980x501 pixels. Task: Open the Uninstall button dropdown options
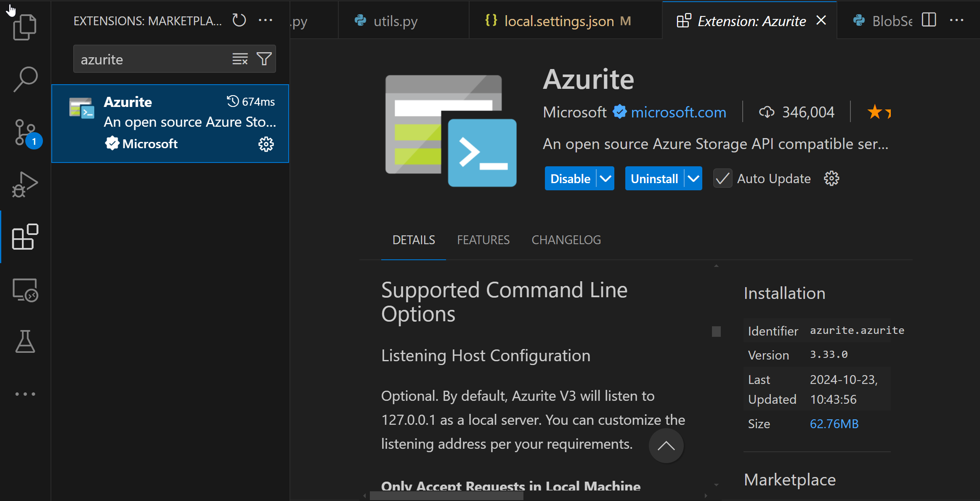pos(693,179)
